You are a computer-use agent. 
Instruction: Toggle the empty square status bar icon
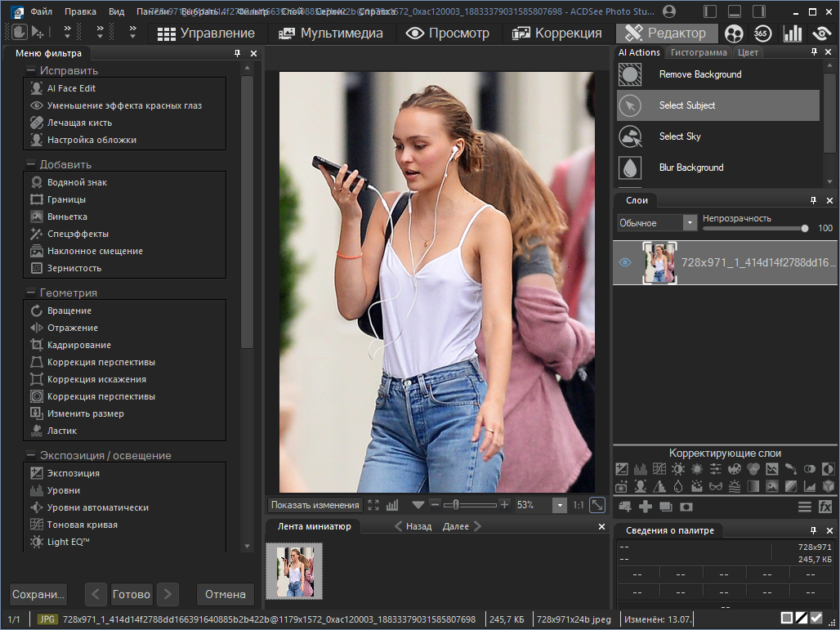(786, 619)
